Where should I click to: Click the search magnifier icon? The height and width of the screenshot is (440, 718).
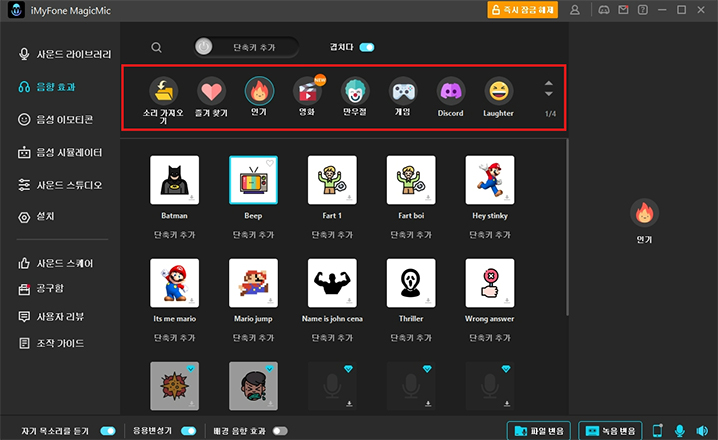click(x=157, y=47)
